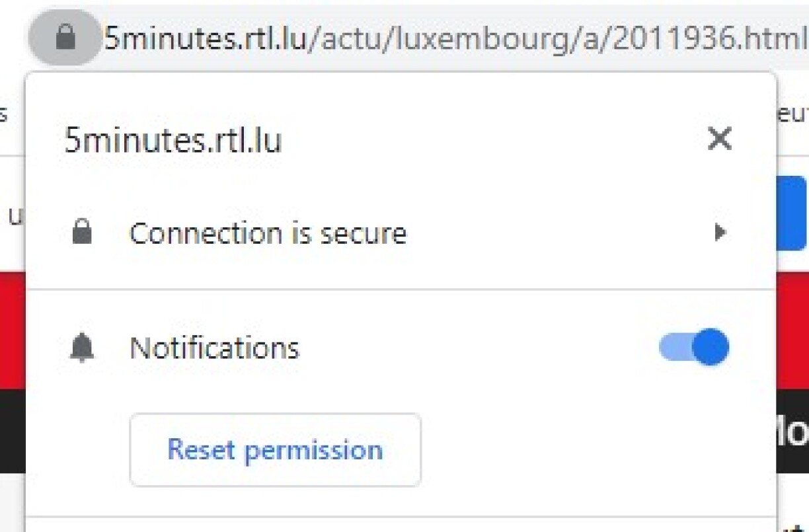
Task: Click the blue button at the page's right edge
Action: click(x=793, y=213)
